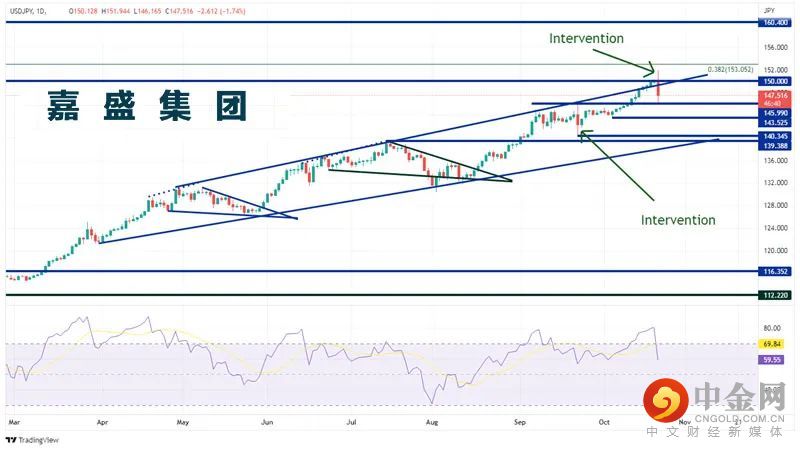Click the USDJPY, 1D symbol label
Screen dimensions: 800x450
28,11
